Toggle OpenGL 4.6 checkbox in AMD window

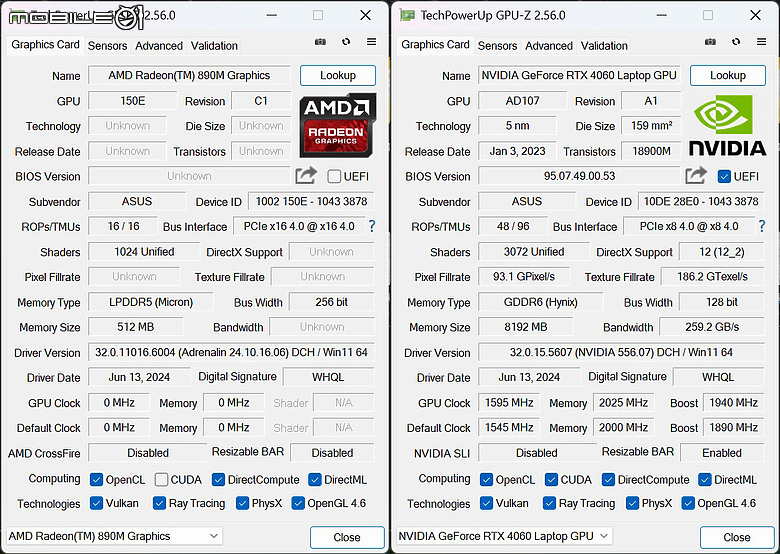point(298,503)
